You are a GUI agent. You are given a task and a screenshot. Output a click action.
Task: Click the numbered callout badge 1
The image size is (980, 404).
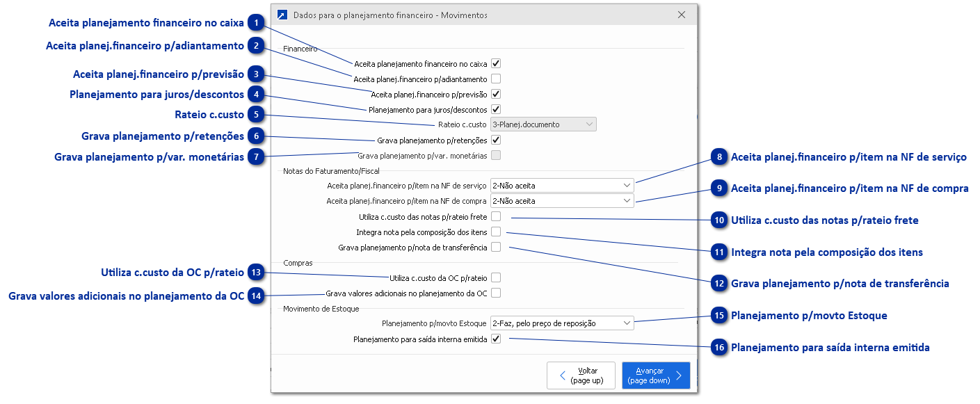(257, 24)
